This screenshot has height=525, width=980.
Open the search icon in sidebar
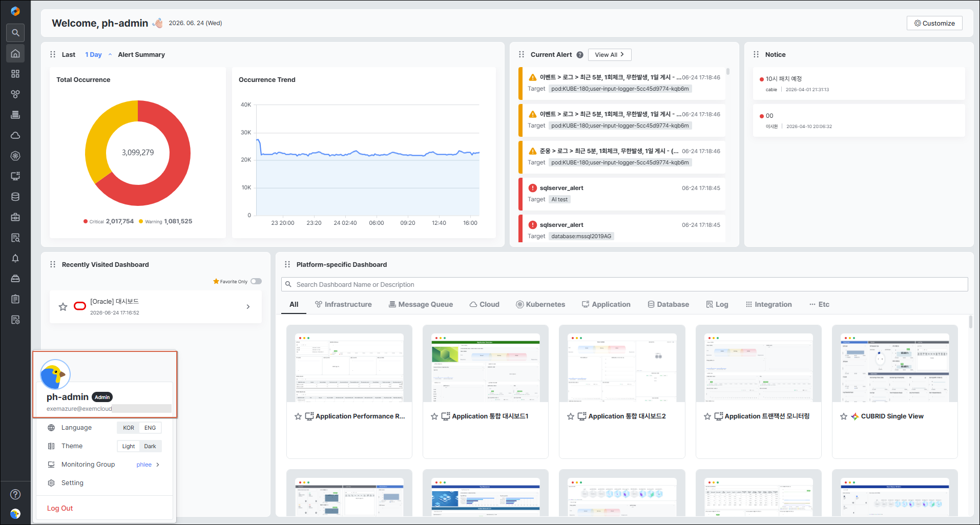[x=15, y=33]
